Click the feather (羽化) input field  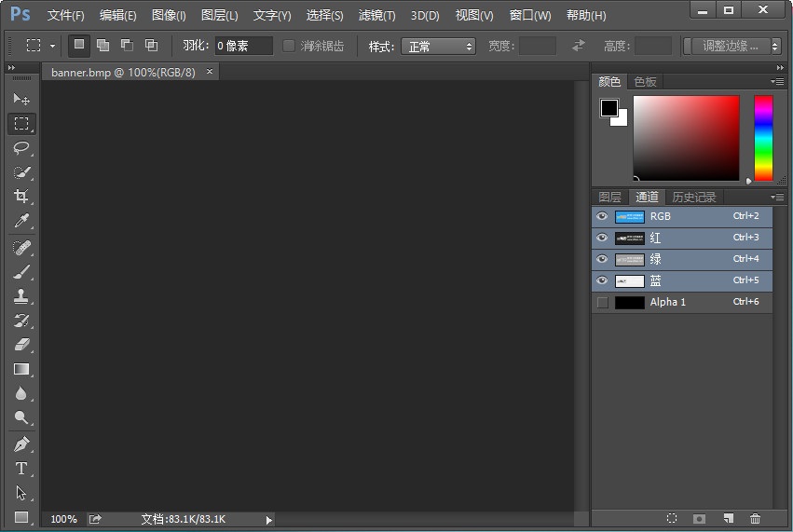click(x=243, y=46)
